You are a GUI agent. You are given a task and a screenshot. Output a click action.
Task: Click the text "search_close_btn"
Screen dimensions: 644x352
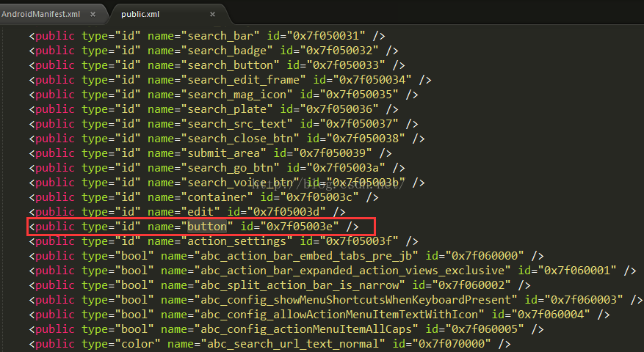[x=240, y=139]
